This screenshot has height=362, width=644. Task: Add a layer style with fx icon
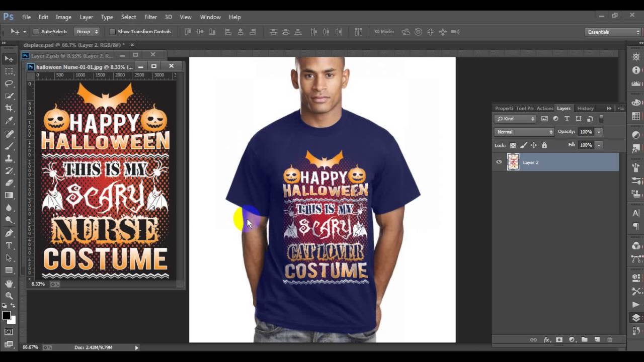[x=546, y=340]
